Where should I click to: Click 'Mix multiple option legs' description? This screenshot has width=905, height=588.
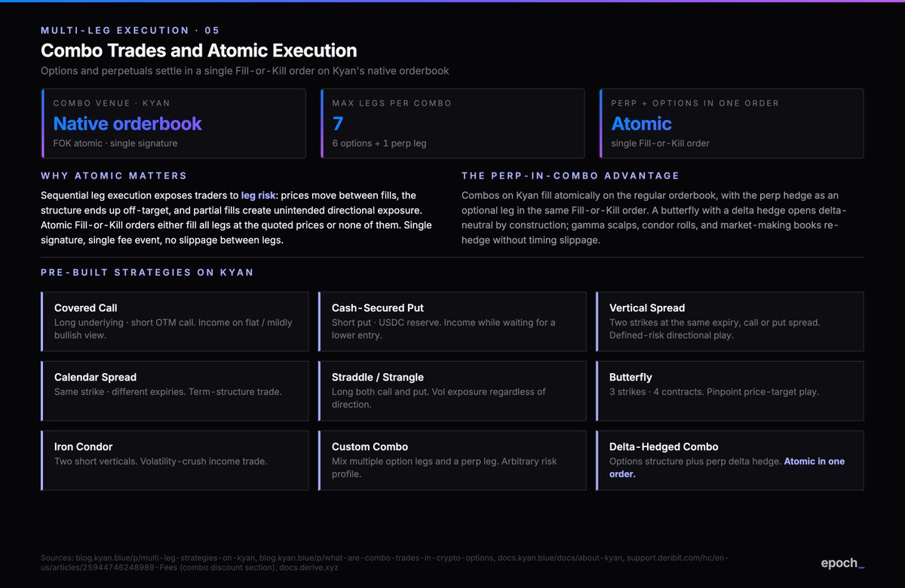click(x=444, y=467)
